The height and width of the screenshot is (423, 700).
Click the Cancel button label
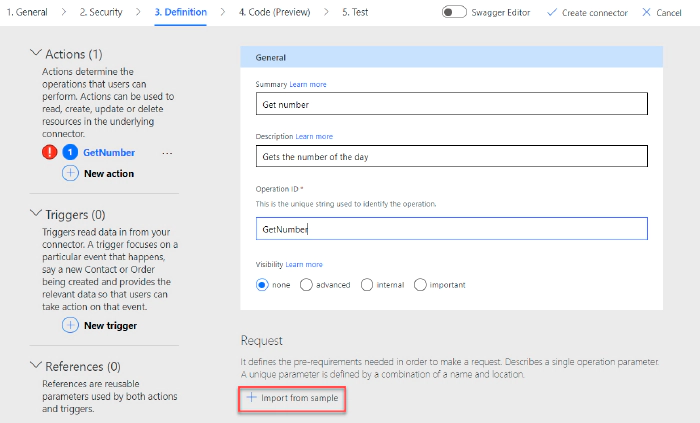tap(669, 12)
